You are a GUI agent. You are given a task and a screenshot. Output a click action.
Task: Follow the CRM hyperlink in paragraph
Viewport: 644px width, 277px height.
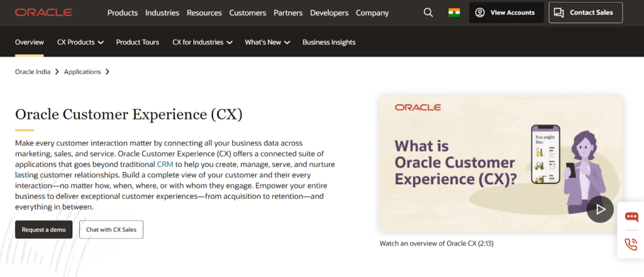[x=165, y=164]
